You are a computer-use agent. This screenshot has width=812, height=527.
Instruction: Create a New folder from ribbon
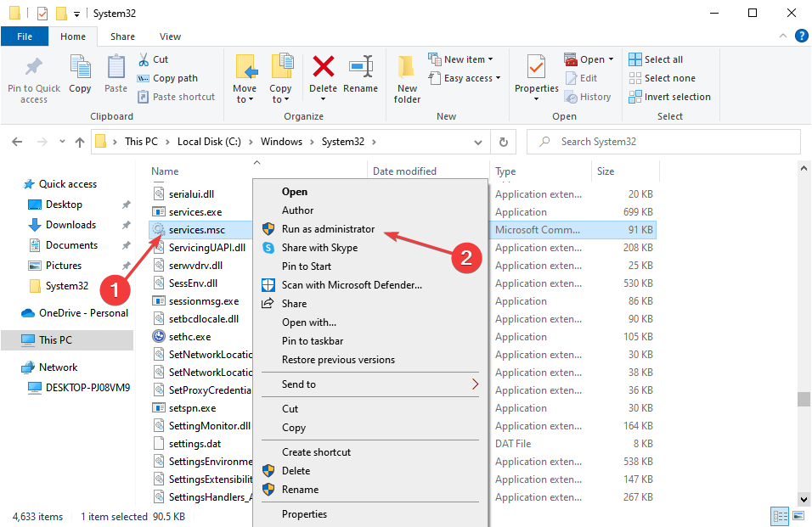point(407,79)
